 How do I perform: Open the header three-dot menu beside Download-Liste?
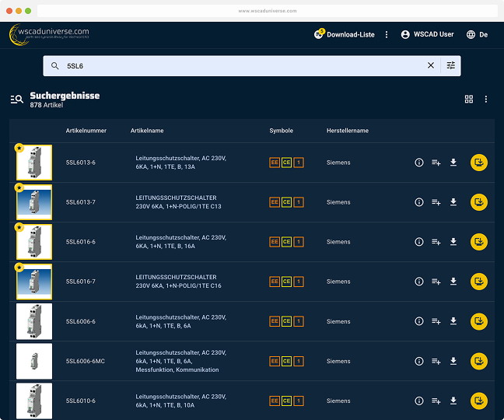point(387,35)
